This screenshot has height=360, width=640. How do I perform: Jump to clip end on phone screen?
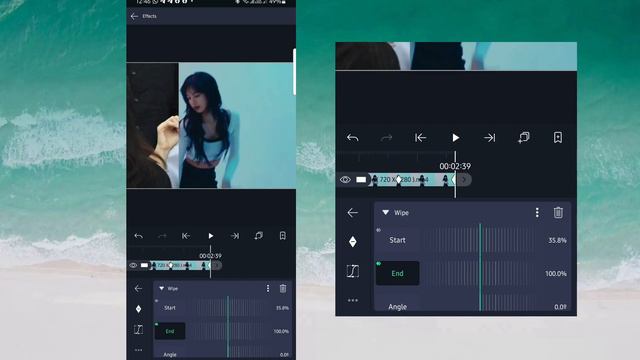235,236
